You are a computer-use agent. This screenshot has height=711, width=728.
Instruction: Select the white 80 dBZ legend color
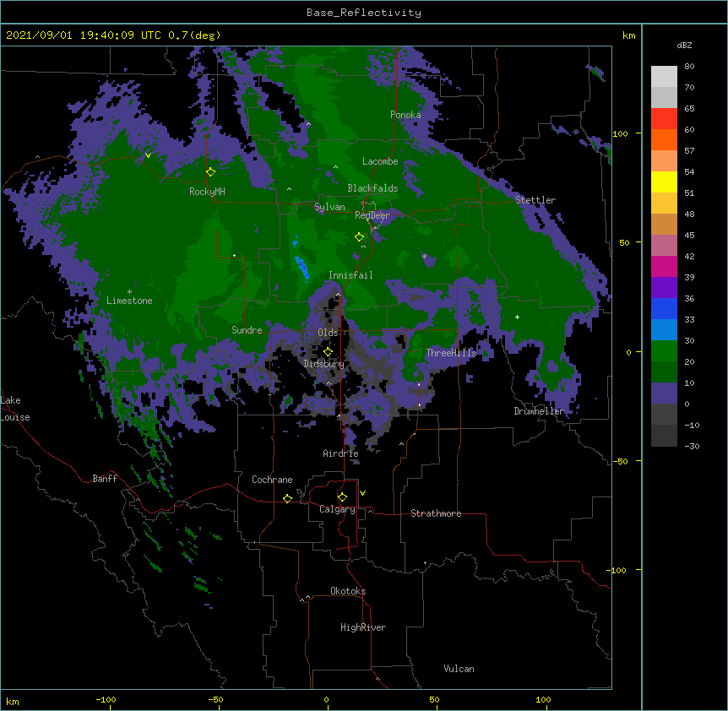coord(664,77)
